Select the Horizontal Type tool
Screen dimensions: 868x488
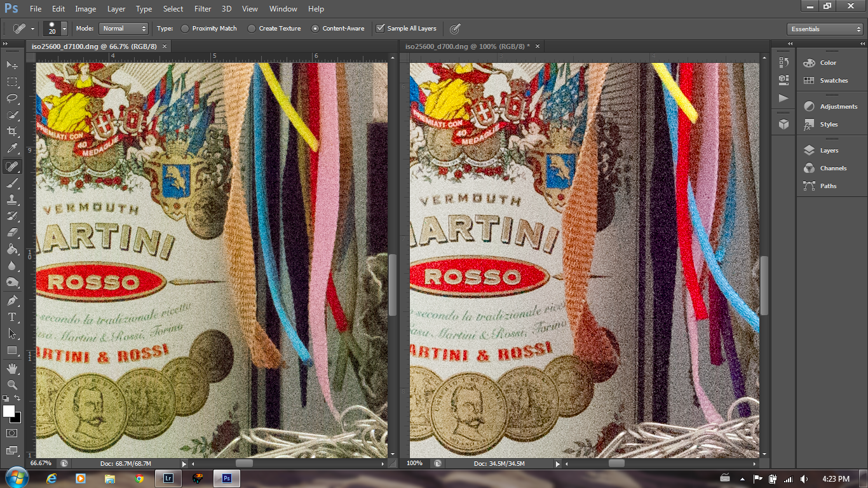12,316
